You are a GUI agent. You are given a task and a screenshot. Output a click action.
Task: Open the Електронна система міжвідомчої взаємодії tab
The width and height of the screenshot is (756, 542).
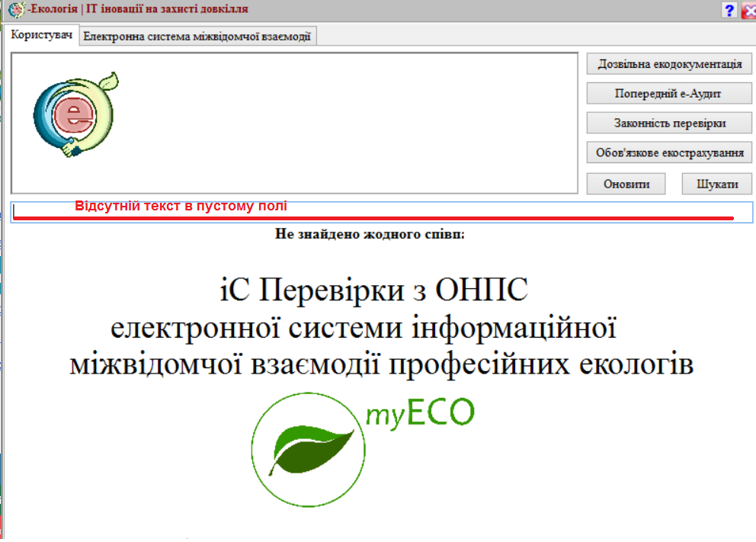point(197,36)
